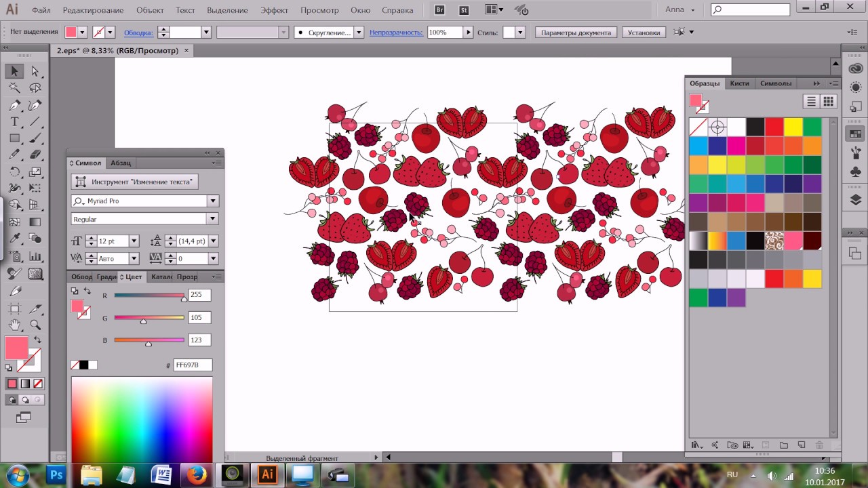868x488 pixels.
Task: Click the Установки button
Action: 644,33
